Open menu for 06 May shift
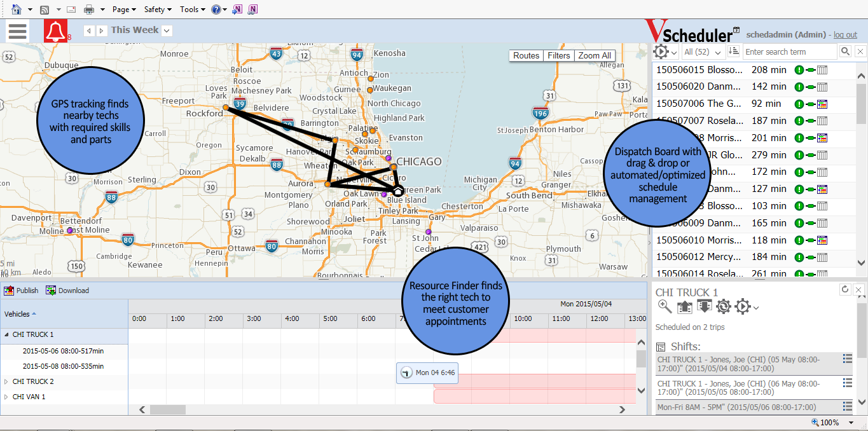 847,382
